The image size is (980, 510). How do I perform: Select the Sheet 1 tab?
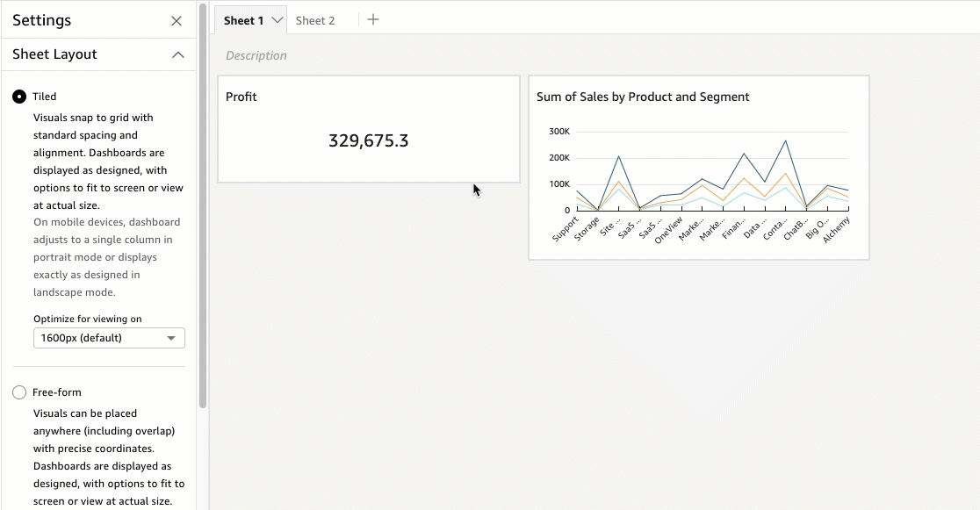(243, 20)
